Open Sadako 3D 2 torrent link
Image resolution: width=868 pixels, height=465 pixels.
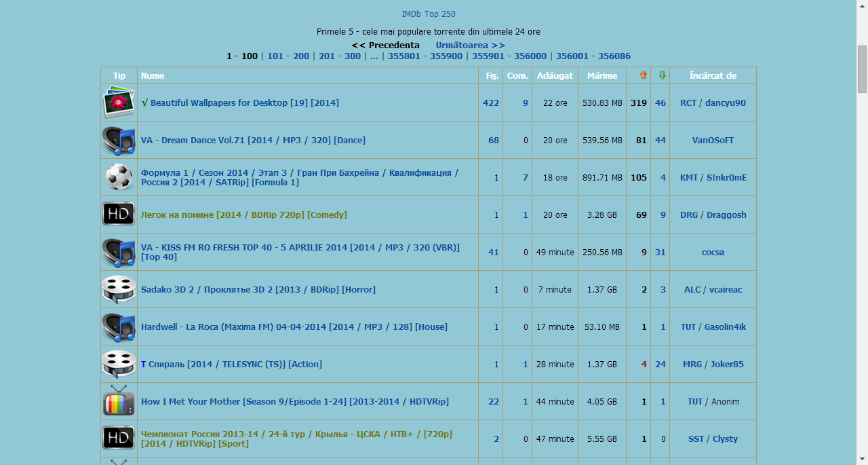[258, 289]
